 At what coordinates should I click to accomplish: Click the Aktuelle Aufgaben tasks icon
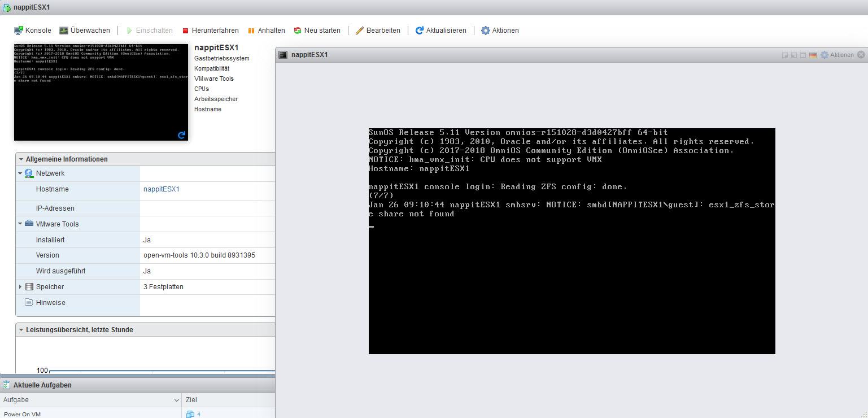[6, 385]
